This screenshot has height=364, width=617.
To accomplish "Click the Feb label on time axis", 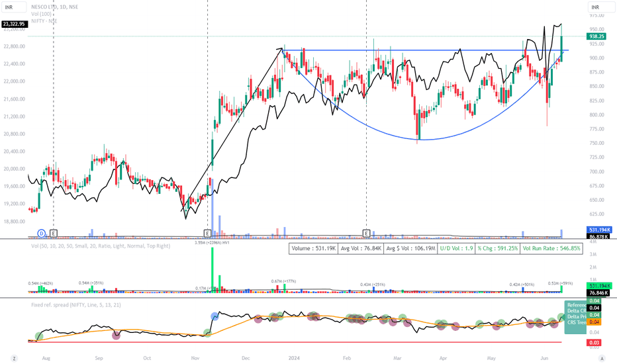I will tap(347, 358).
